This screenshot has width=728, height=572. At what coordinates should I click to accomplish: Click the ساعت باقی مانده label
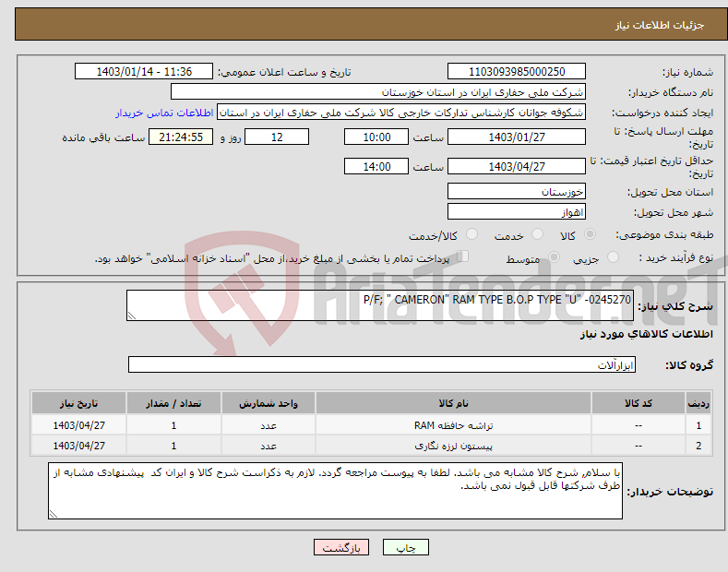click(103, 137)
